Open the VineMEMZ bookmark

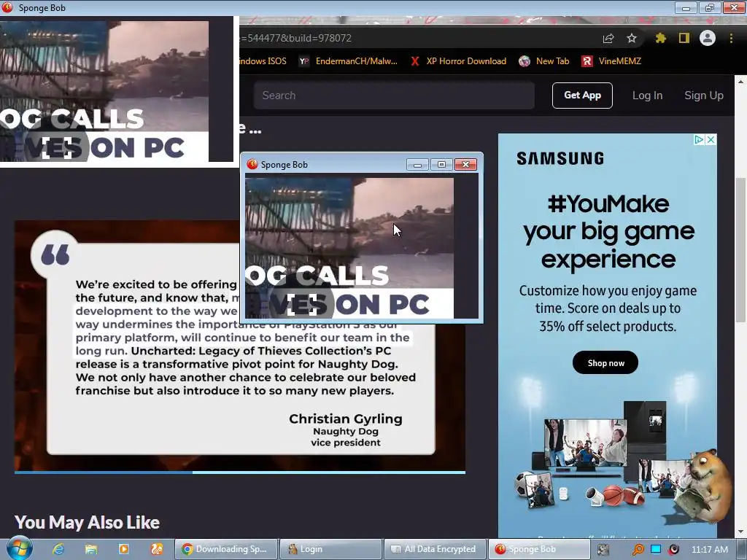[x=612, y=61]
